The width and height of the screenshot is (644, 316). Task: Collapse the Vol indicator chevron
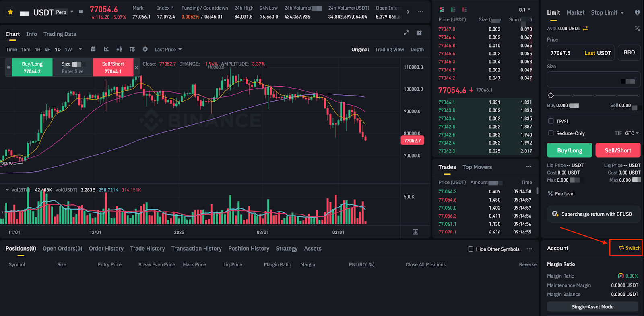click(7, 190)
